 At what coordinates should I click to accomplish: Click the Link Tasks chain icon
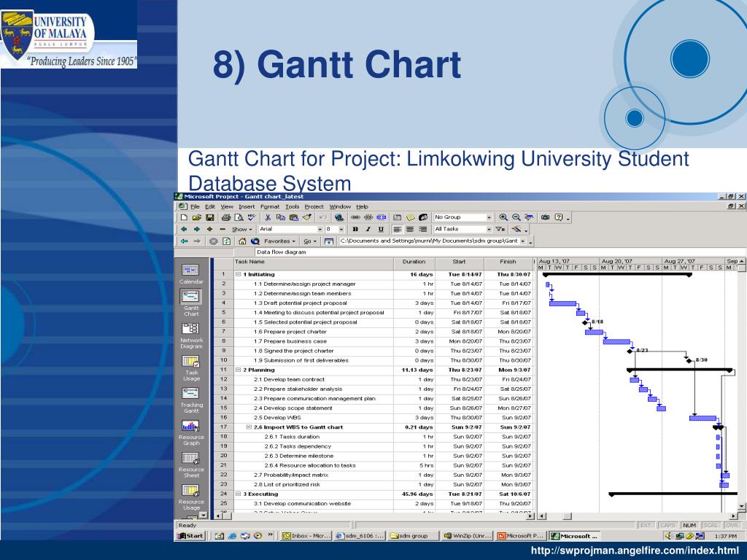pos(355,217)
